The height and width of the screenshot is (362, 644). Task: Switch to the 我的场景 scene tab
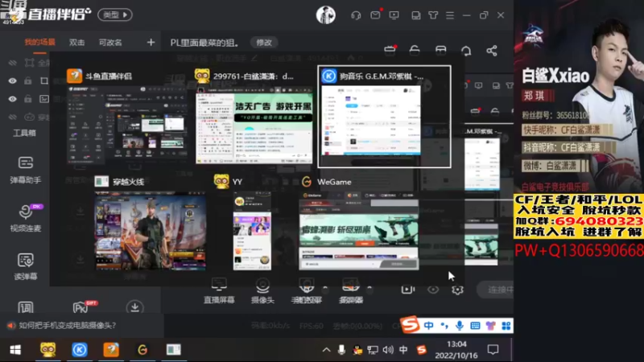[39, 43]
